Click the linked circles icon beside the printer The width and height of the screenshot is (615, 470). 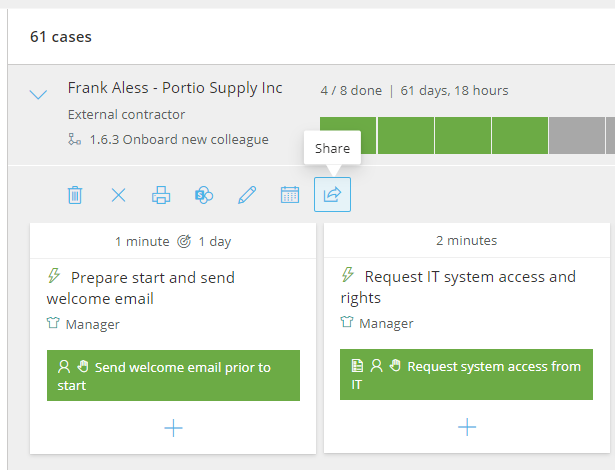pyautogui.click(x=204, y=195)
